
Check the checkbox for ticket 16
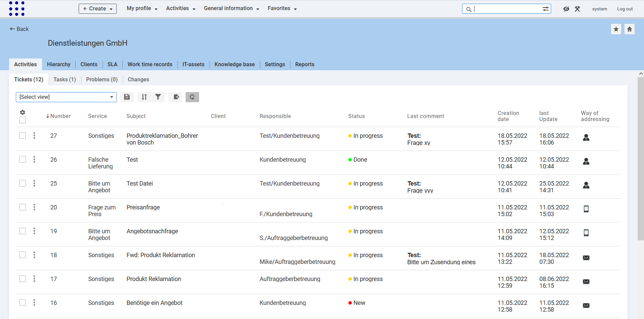tap(22, 302)
